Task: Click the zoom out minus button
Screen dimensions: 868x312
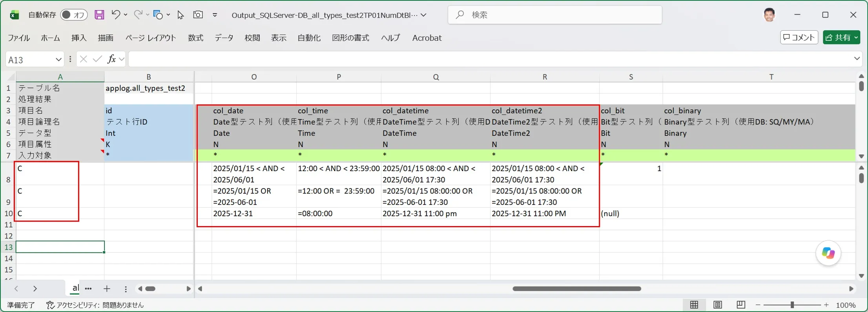Action: 758,305
